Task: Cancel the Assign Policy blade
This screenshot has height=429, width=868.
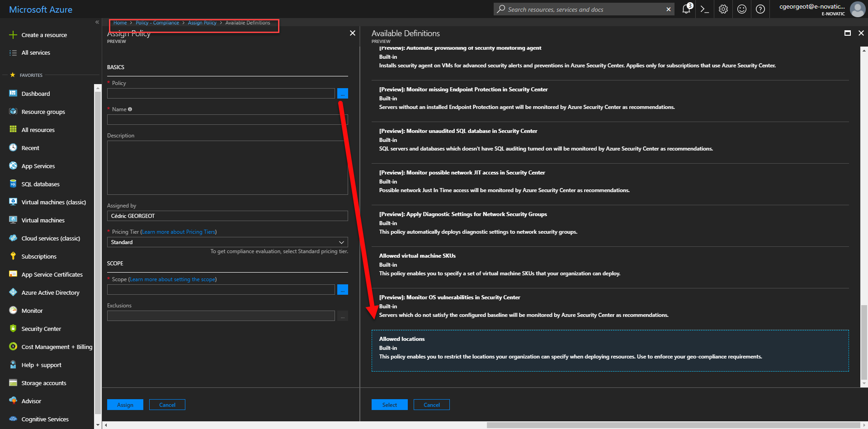Action: click(167, 405)
